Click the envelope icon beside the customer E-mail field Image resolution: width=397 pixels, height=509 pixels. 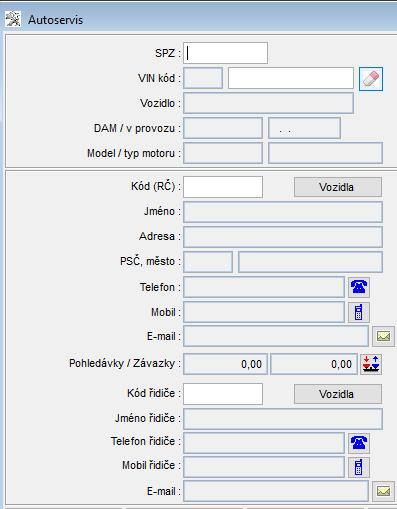coord(383,336)
